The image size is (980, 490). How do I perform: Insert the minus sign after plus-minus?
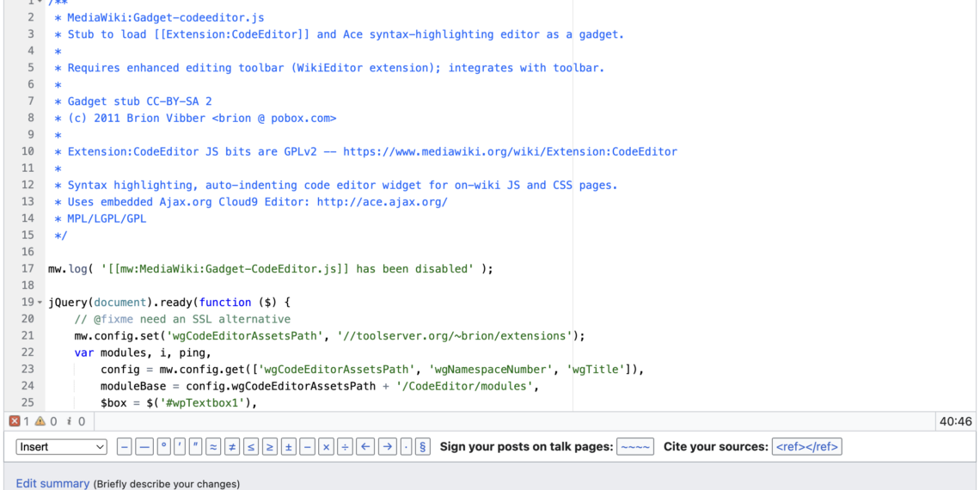pyautogui.click(x=307, y=447)
